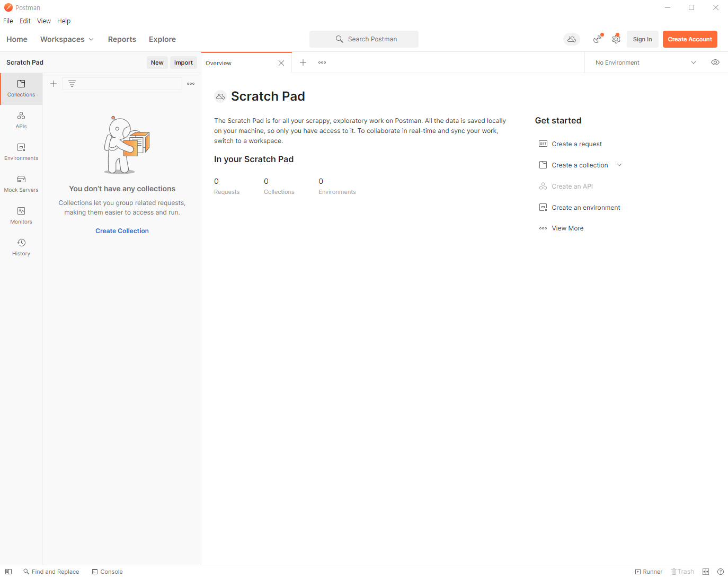Open the Edit menu

click(25, 21)
